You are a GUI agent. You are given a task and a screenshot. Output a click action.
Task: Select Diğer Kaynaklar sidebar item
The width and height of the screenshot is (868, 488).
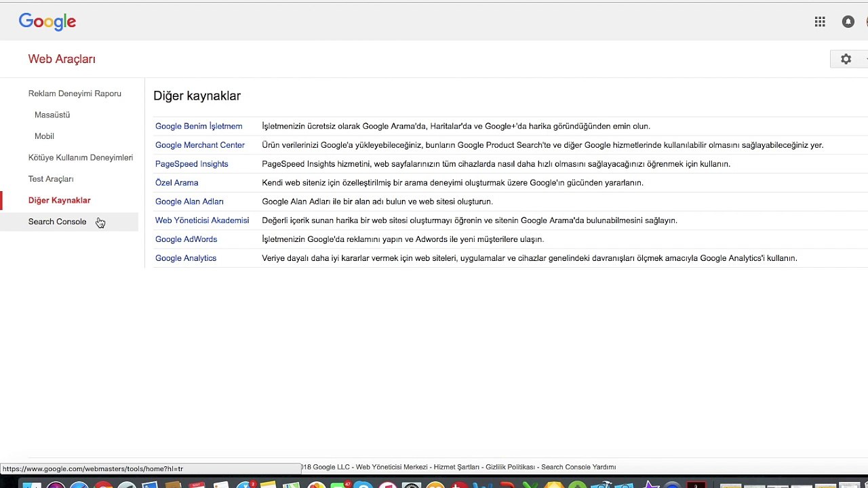[59, 200]
